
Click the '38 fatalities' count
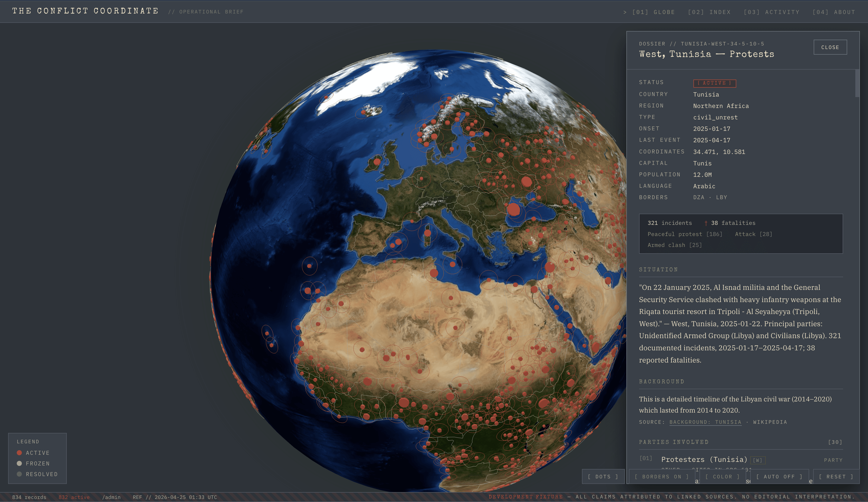[x=733, y=223]
